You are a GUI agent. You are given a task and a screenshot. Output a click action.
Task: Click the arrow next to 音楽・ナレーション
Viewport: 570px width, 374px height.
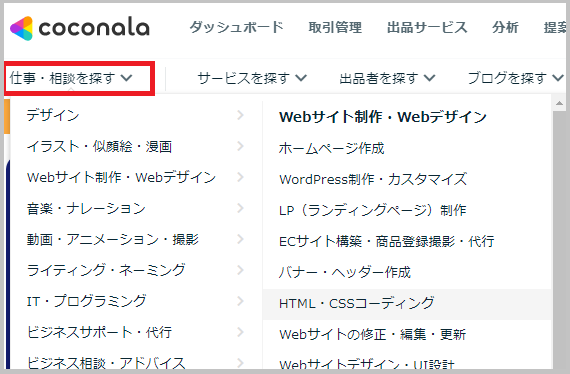pos(240,208)
